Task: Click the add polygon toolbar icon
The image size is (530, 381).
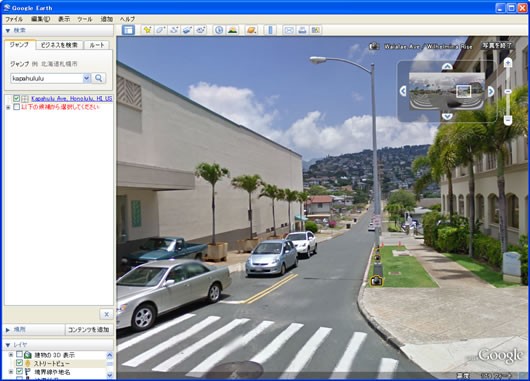Action: point(161,30)
